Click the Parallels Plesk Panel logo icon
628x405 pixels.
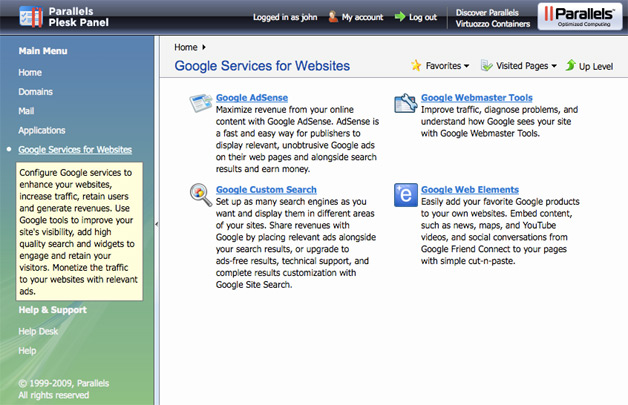(x=31, y=17)
